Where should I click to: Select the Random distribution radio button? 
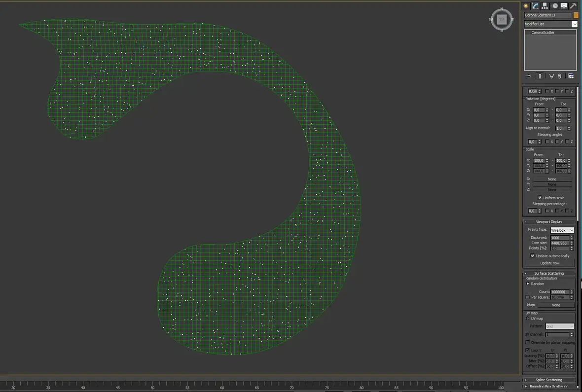(528, 284)
